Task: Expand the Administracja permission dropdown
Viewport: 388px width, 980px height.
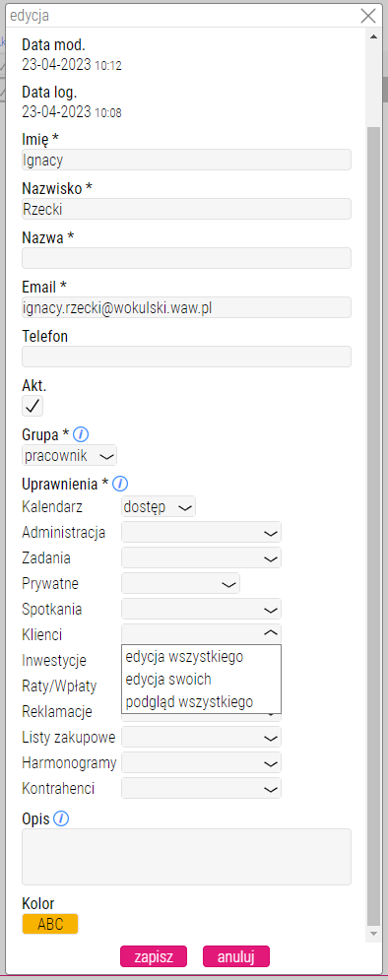Action: click(x=201, y=533)
